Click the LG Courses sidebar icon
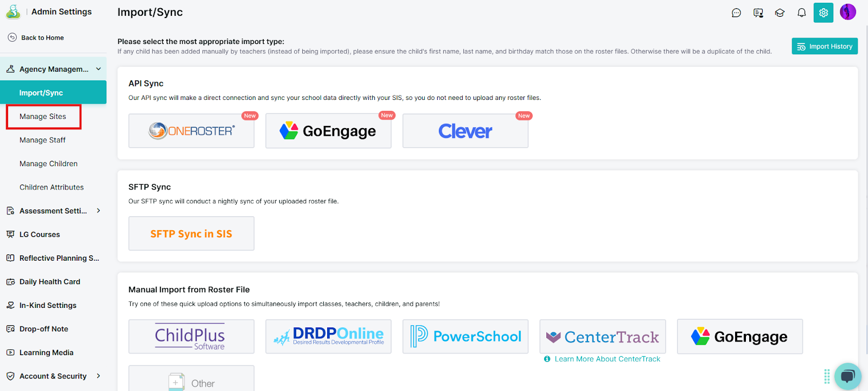Viewport: 868px width, 391px height. click(x=10, y=235)
